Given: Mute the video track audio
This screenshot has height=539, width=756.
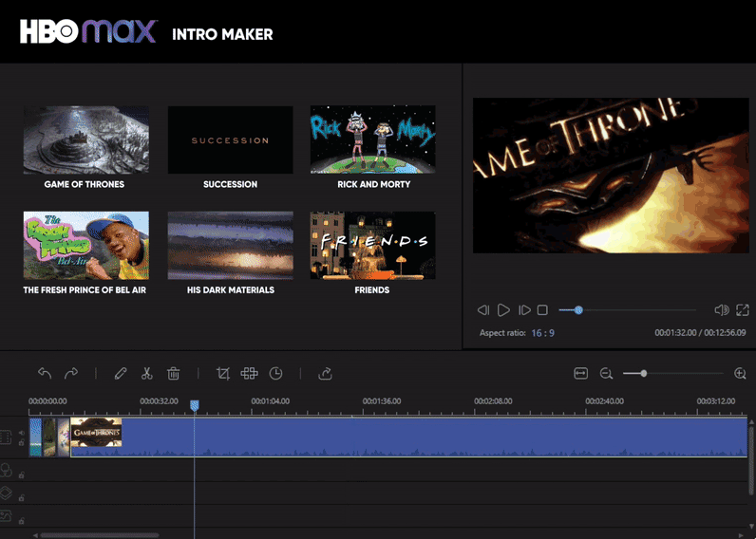Looking at the screenshot, I should click(21, 433).
